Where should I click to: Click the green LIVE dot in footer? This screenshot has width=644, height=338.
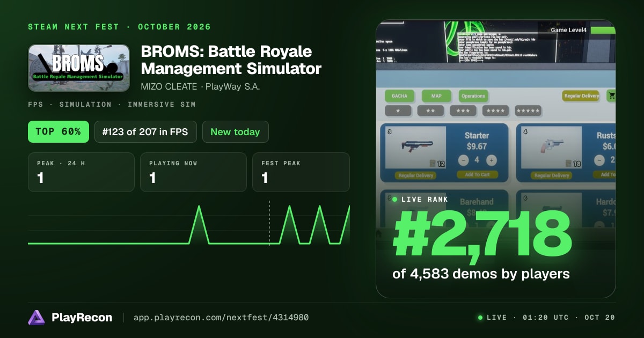click(x=480, y=318)
